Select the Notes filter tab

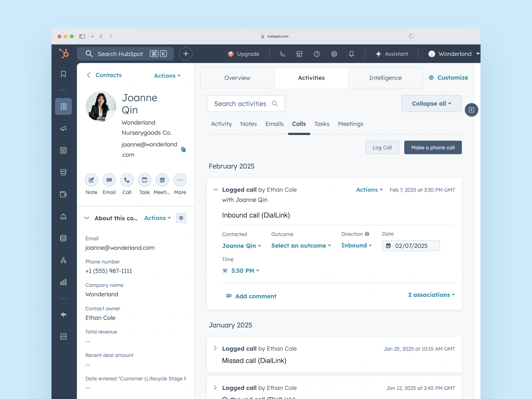(248, 124)
